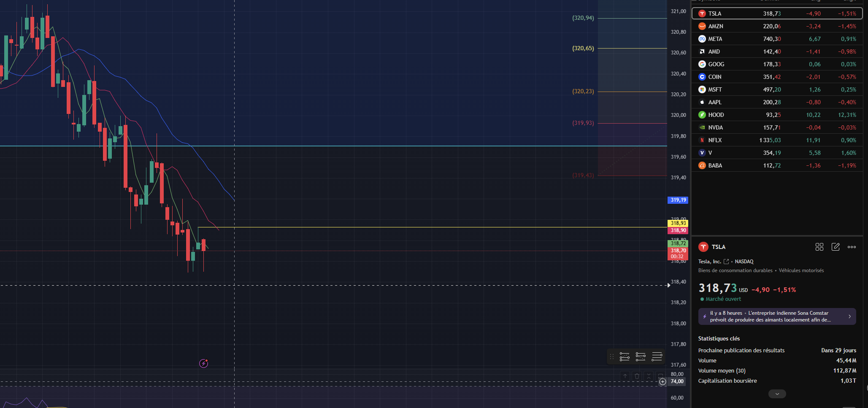Open the first Fibonacci-style drawing tool in floating toolbar

[625, 357]
